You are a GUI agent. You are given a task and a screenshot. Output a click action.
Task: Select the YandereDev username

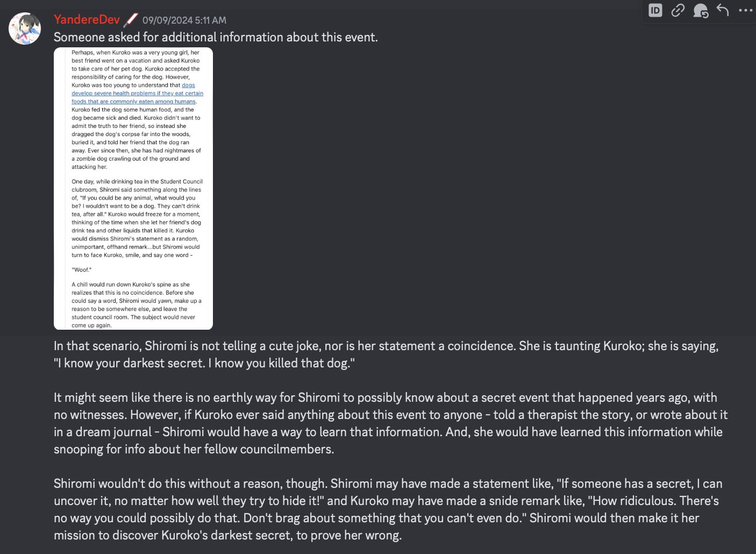tap(87, 19)
